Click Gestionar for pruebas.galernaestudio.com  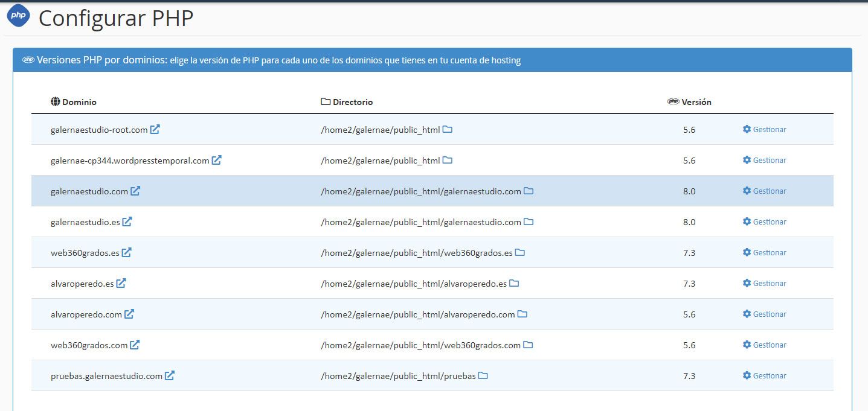[x=765, y=375]
